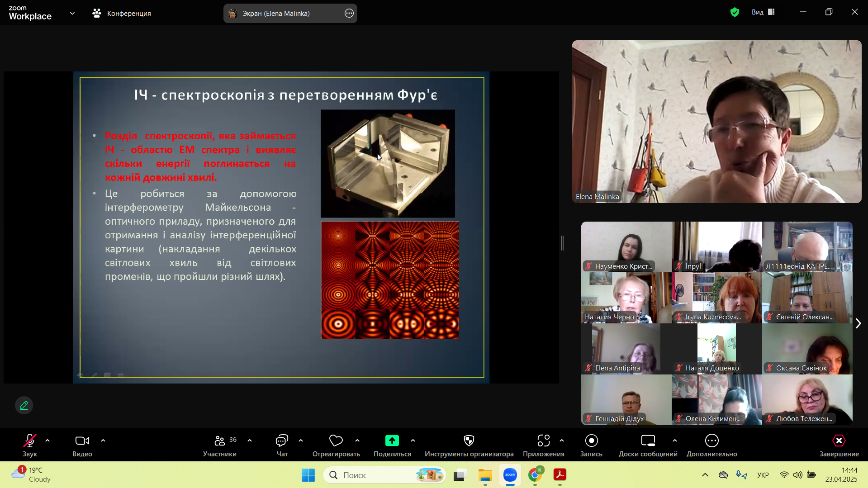Image resolution: width=868 pixels, height=488 pixels.
Task: Open the Чат chat panel
Action: point(282,445)
